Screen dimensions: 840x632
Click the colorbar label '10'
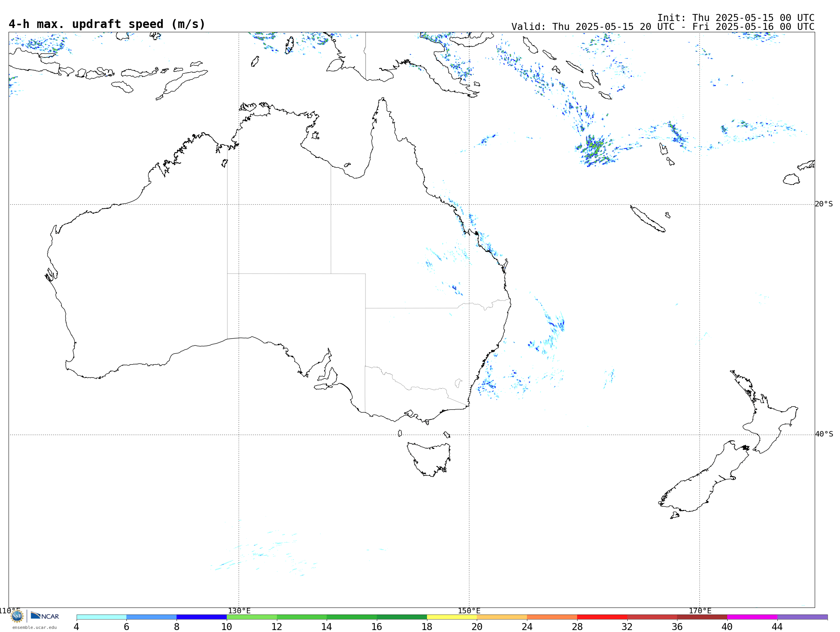(227, 627)
